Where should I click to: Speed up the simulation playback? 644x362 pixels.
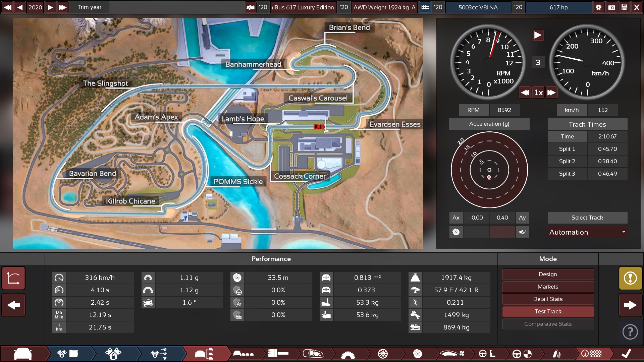point(551,93)
